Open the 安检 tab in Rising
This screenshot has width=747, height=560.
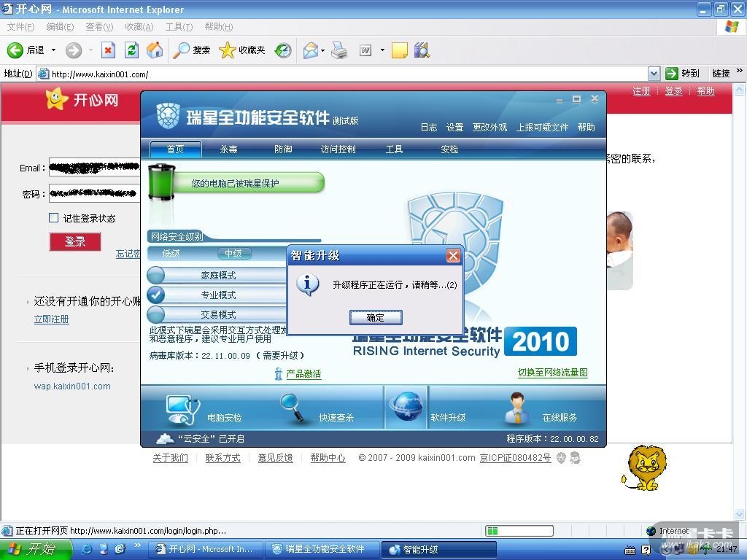click(449, 149)
